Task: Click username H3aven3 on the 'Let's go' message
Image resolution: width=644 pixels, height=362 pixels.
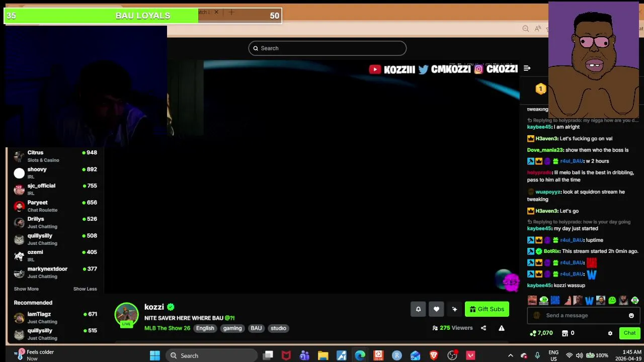Action: pyautogui.click(x=547, y=211)
